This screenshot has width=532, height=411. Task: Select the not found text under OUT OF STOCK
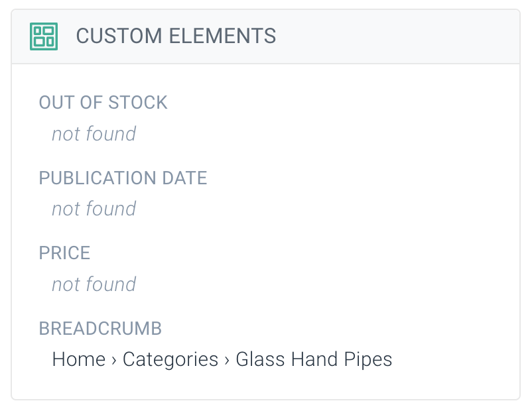click(x=94, y=133)
